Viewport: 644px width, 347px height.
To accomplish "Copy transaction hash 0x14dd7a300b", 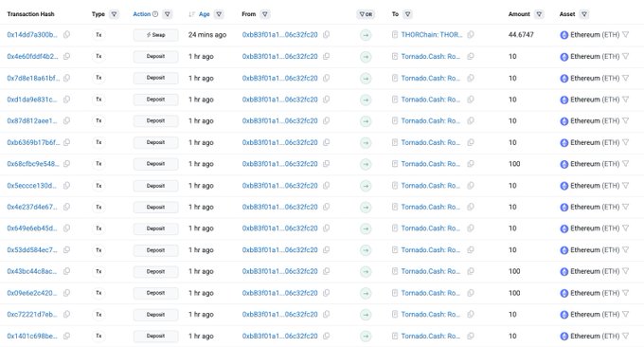I will pyautogui.click(x=66, y=35).
